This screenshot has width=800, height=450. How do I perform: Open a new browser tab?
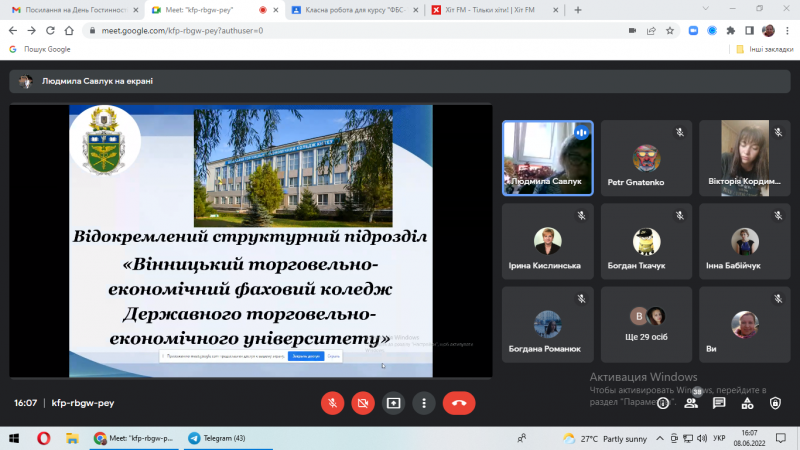(x=578, y=10)
